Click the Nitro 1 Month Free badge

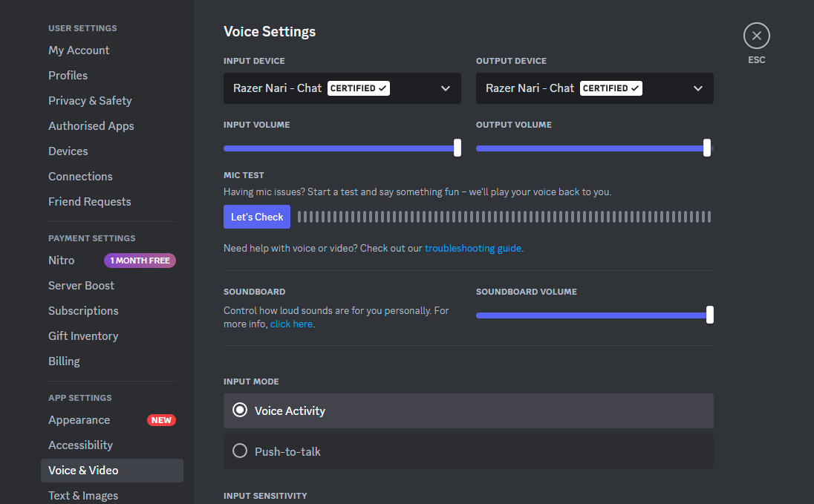click(x=140, y=261)
